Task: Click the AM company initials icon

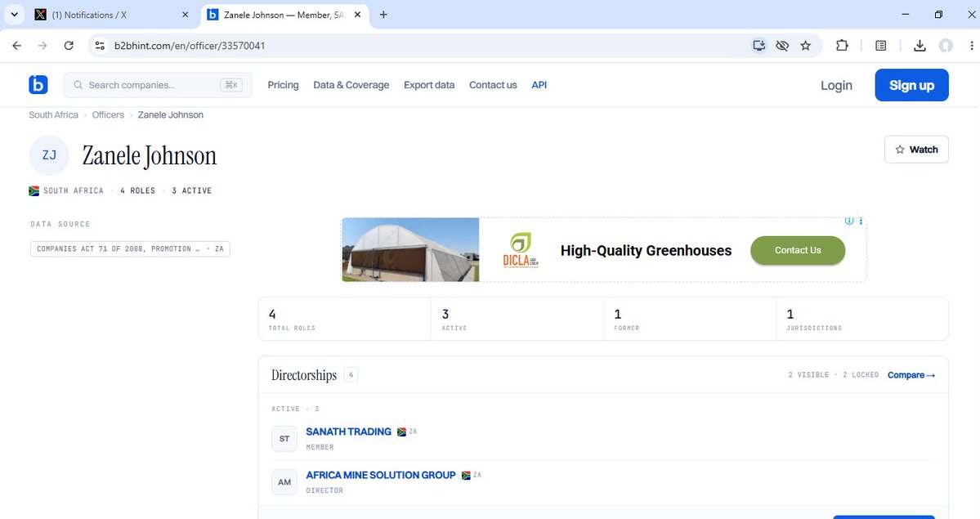Action: [x=284, y=482]
